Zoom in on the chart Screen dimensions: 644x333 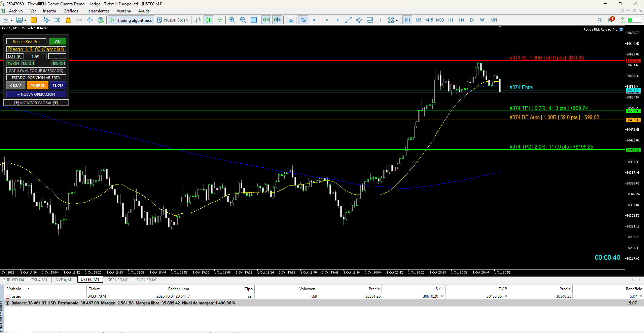(x=232, y=20)
